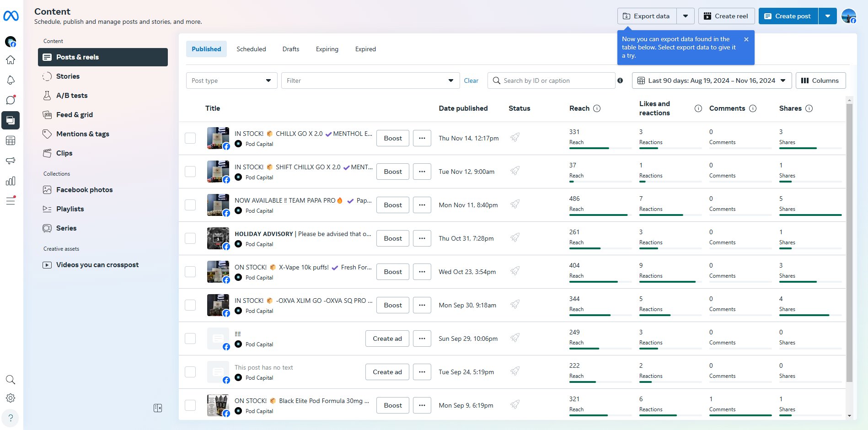Image resolution: width=868 pixels, height=430 pixels.
Task: Create ad for the '!!!' post
Action: tap(387, 339)
